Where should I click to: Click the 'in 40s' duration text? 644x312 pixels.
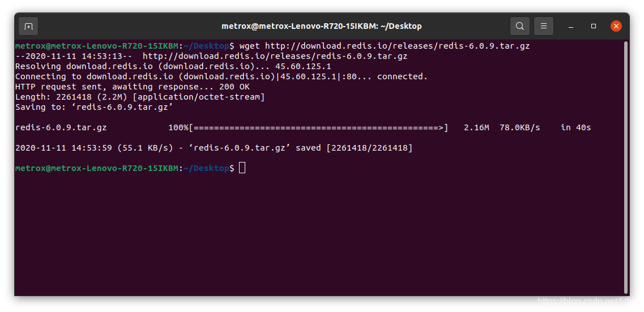pos(576,127)
